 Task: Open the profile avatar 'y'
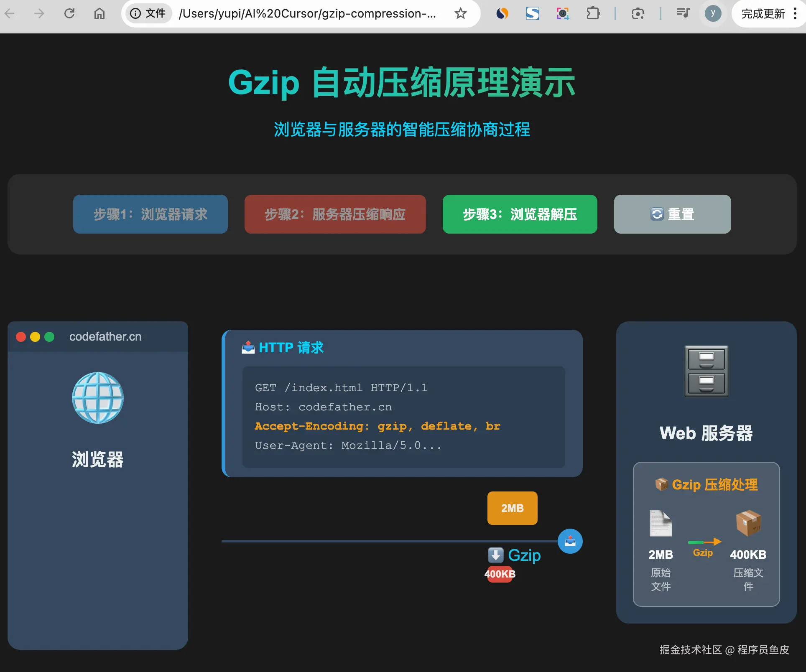tap(713, 14)
